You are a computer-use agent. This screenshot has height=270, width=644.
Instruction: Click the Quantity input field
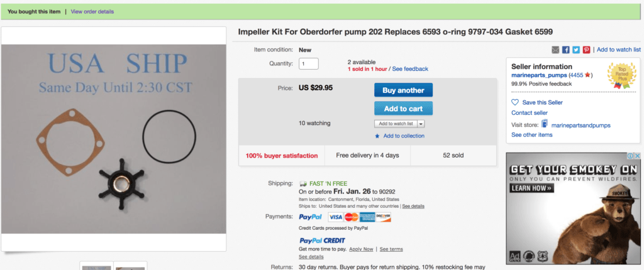pos(308,63)
